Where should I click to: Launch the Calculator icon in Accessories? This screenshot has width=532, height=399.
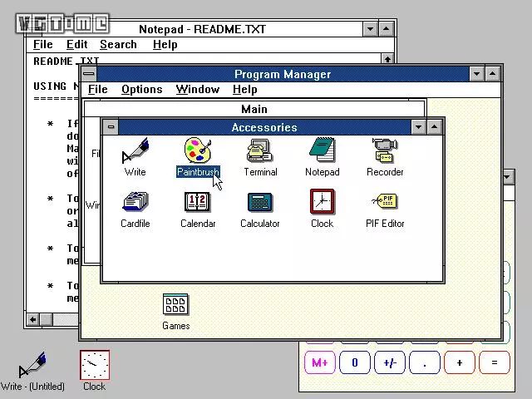click(x=260, y=202)
